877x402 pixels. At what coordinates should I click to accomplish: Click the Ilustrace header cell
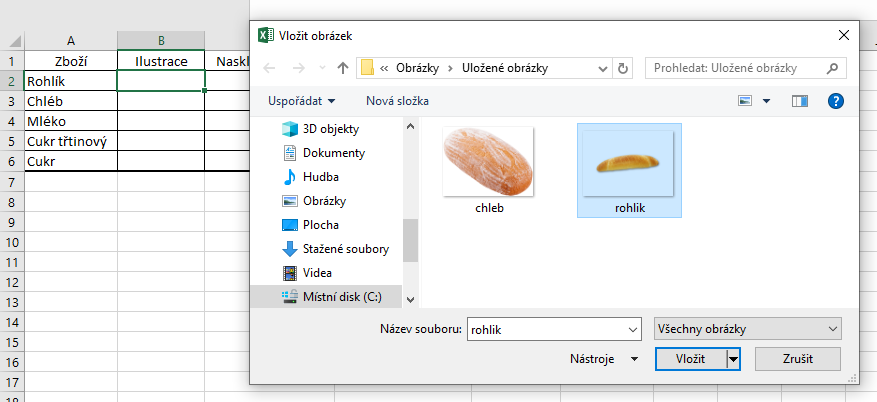coord(161,61)
